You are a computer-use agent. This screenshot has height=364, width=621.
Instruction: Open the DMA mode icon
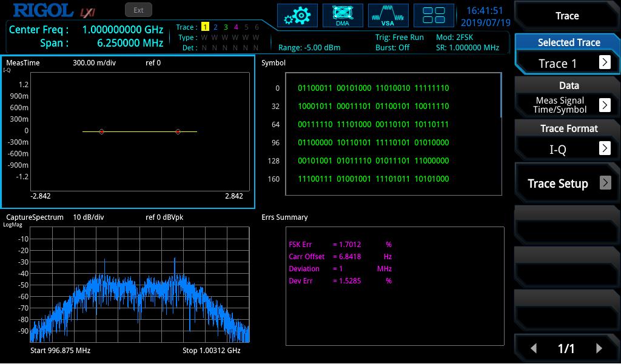[343, 15]
